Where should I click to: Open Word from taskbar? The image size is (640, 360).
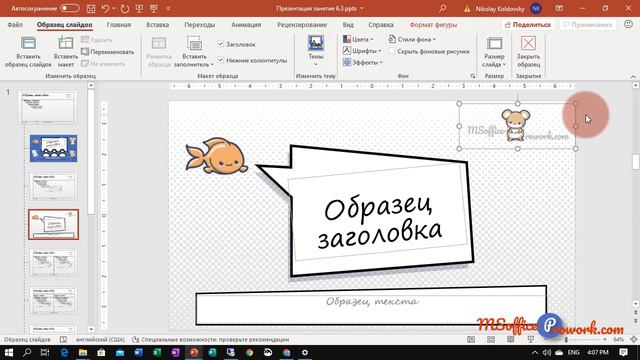tap(138, 352)
